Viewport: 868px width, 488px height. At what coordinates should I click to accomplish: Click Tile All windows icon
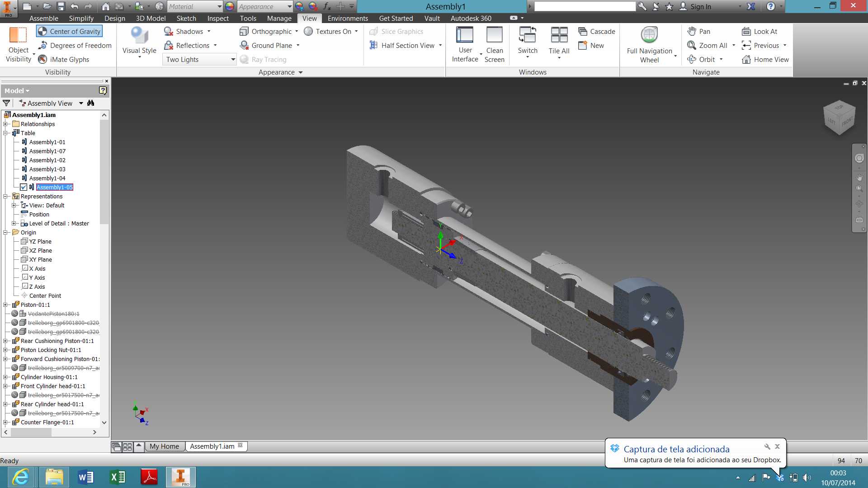coord(559,35)
